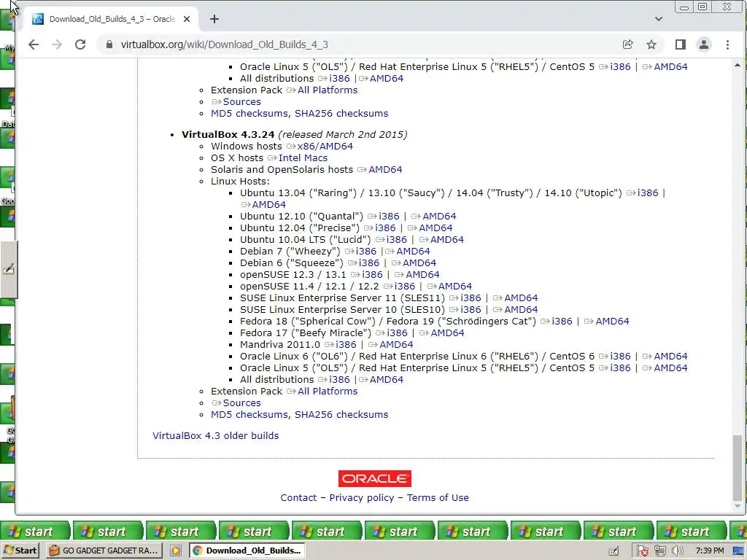Close the Download_Old_Builds_4_3 tab
Screen dimensions: 747x560
coord(187,19)
